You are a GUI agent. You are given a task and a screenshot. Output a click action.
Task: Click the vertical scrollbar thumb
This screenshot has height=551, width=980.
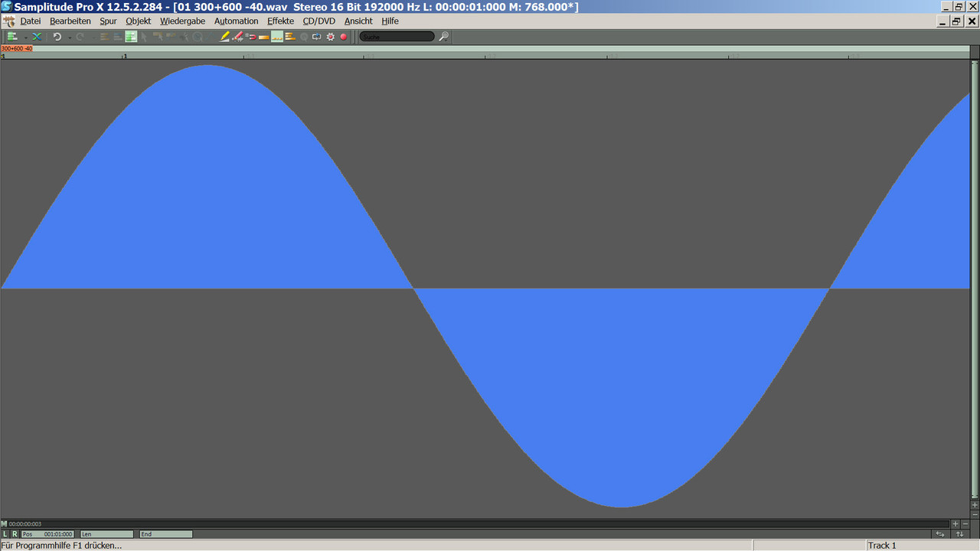pos(975,279)
